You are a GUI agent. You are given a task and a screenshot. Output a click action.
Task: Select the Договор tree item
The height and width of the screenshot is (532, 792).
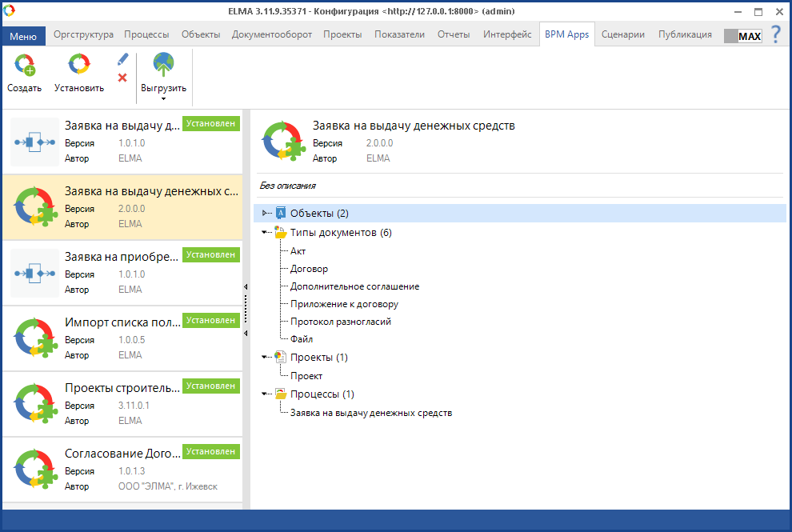coord(309,269)
